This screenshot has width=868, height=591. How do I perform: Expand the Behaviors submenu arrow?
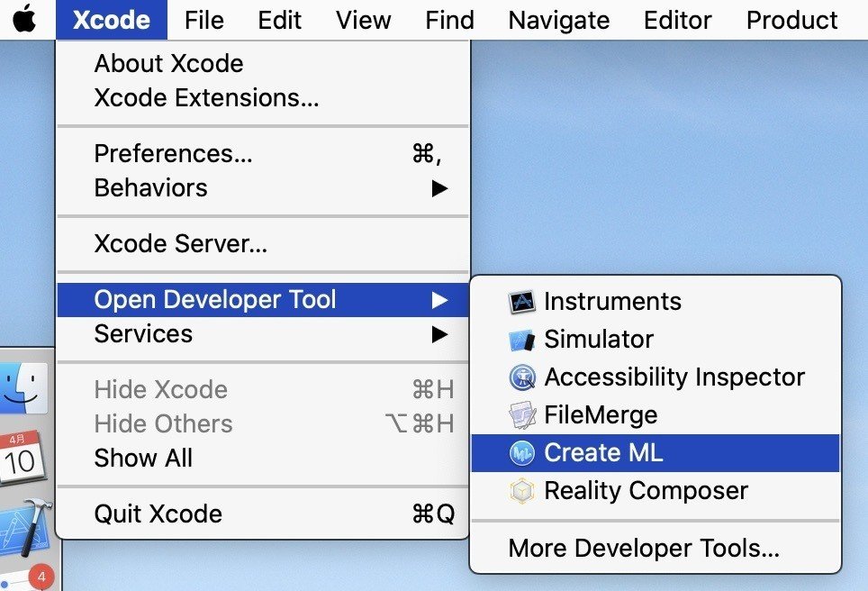(439, 188)
